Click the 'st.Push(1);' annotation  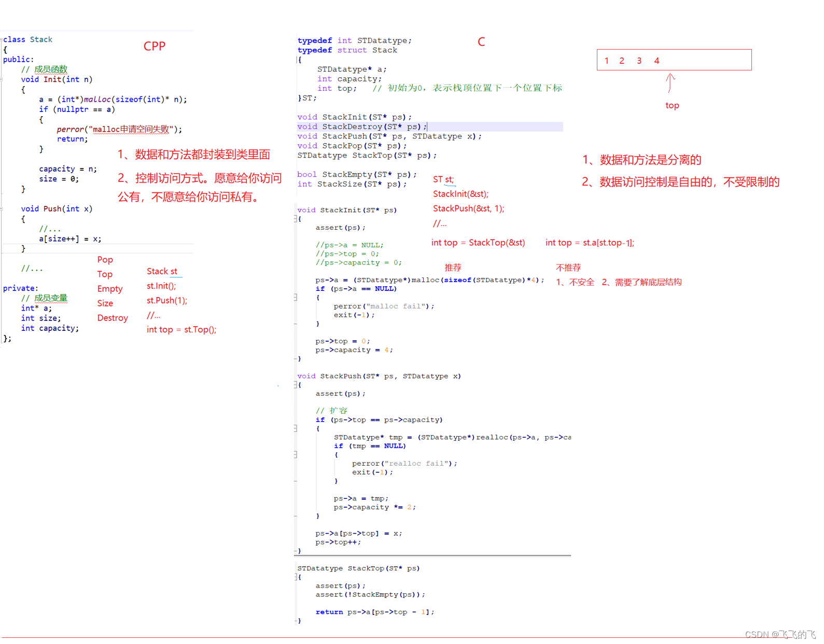[x=167, y=300]
